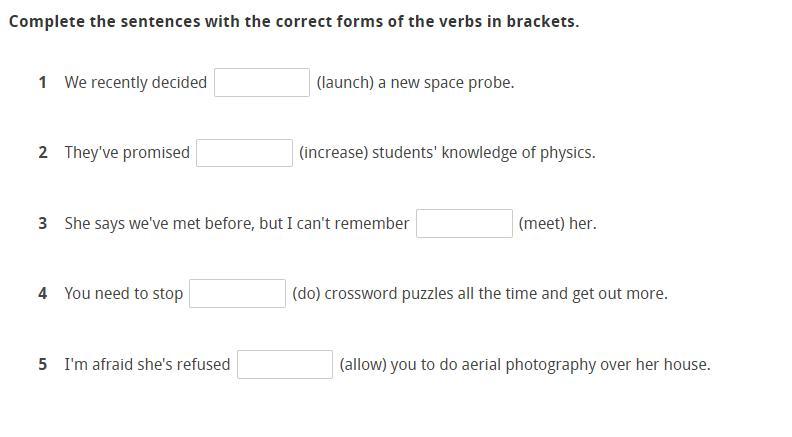Click the text "students' knowledge of physics"
The width and height of the screenshot is (792, 437).
coord(484,153)
